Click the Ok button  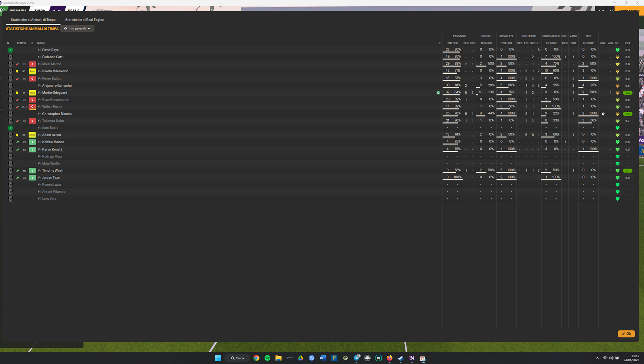pyautogui.click(x=626, y=334)
